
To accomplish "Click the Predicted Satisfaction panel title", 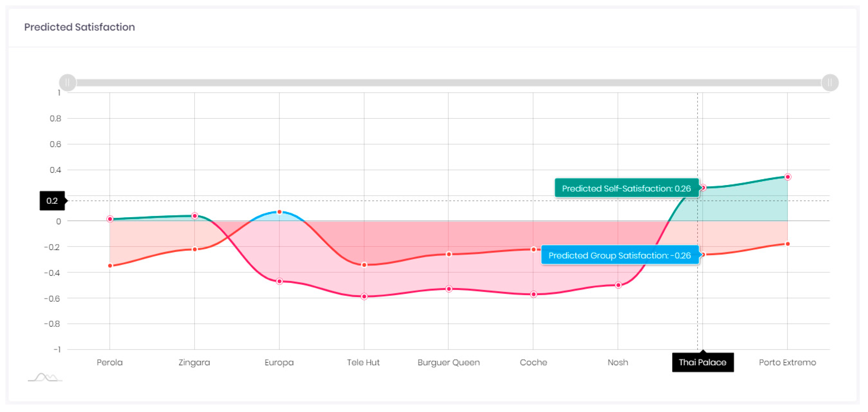I will (80, 27).
